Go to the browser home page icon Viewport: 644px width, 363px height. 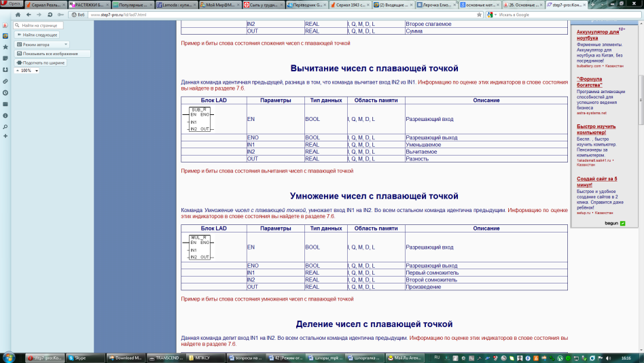click(18, 15)
